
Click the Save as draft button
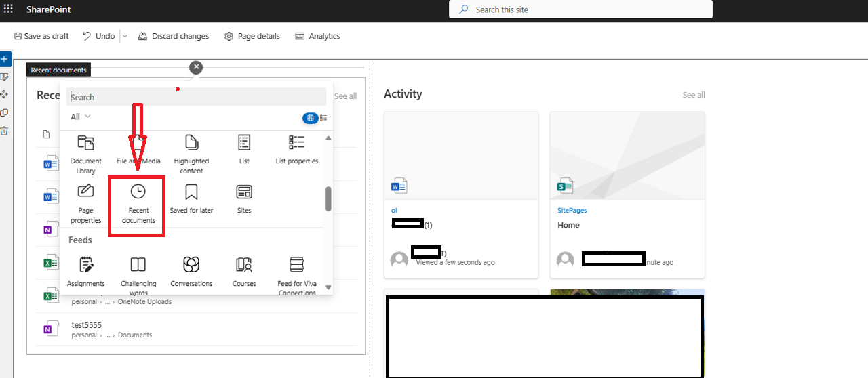(x=41, y=36)
